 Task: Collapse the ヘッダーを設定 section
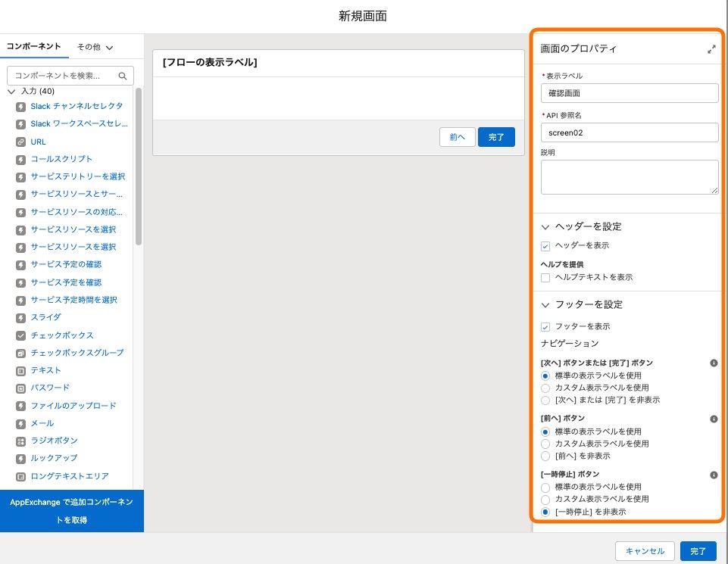[x=545, y=227]
